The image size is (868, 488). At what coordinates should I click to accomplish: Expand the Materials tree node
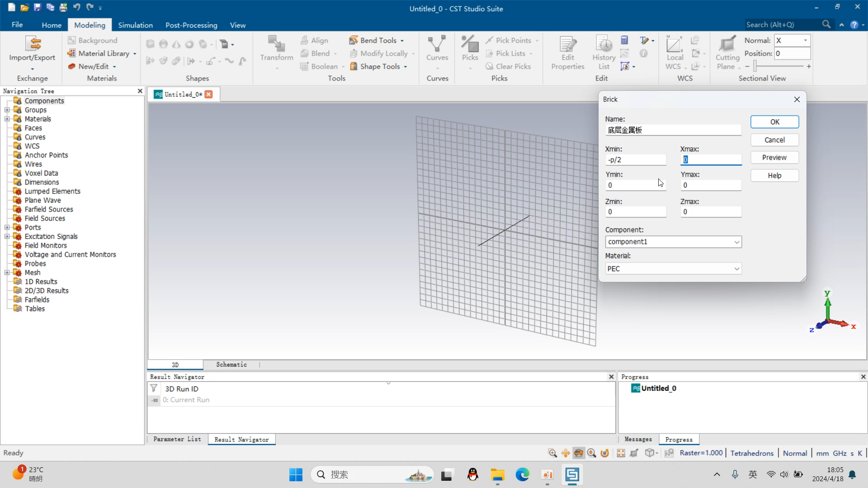(7, 119)
